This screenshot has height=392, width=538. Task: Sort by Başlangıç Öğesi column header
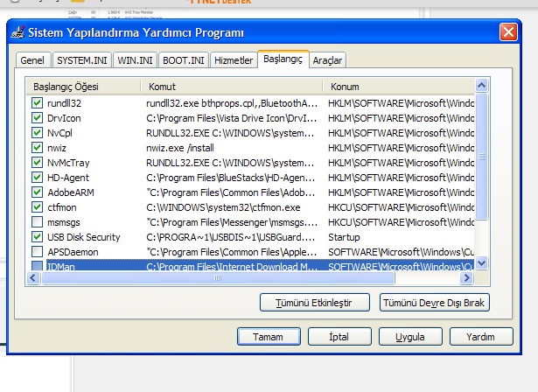[x=83, y=87]
